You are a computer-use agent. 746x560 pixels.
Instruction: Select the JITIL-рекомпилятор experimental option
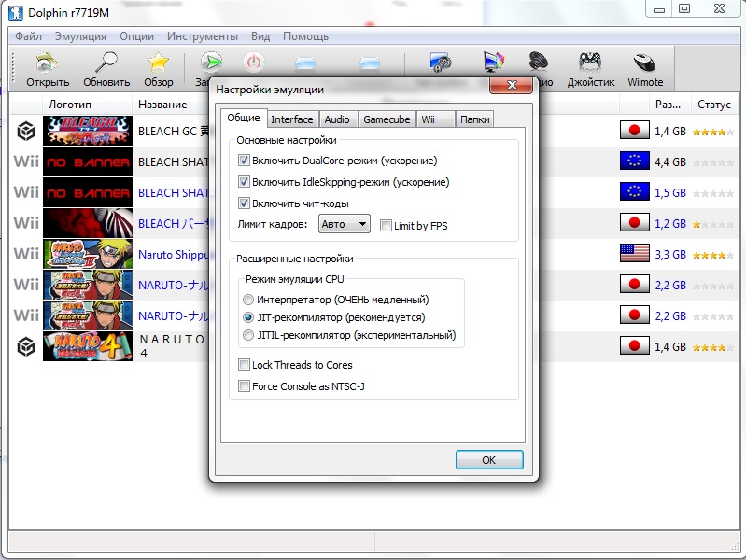(x=247, y=335)
